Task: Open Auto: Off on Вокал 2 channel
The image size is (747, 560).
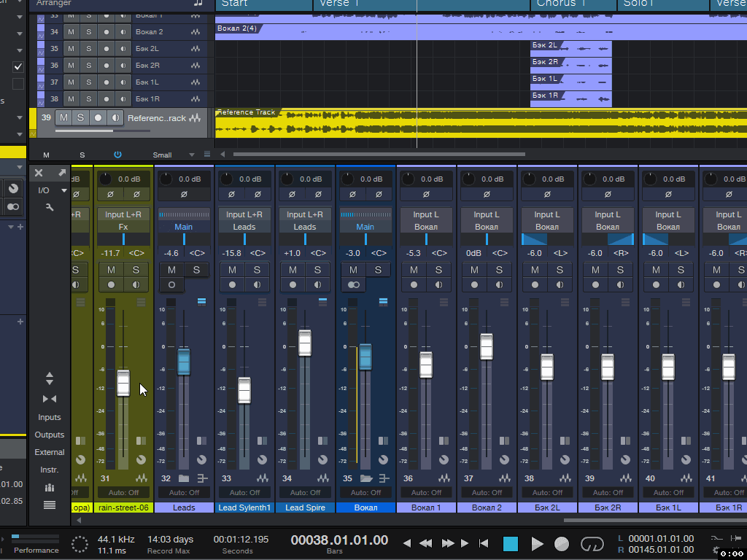Action: pyautogui.click(x=487, y=492)
